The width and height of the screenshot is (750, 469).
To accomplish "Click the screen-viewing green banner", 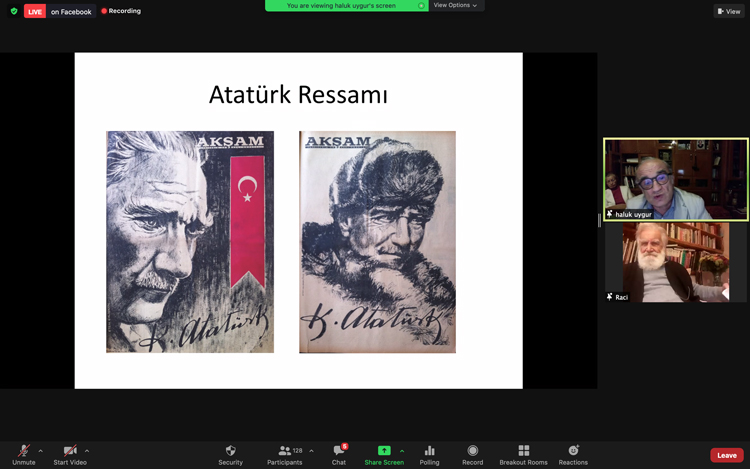I will click(346, 6).
